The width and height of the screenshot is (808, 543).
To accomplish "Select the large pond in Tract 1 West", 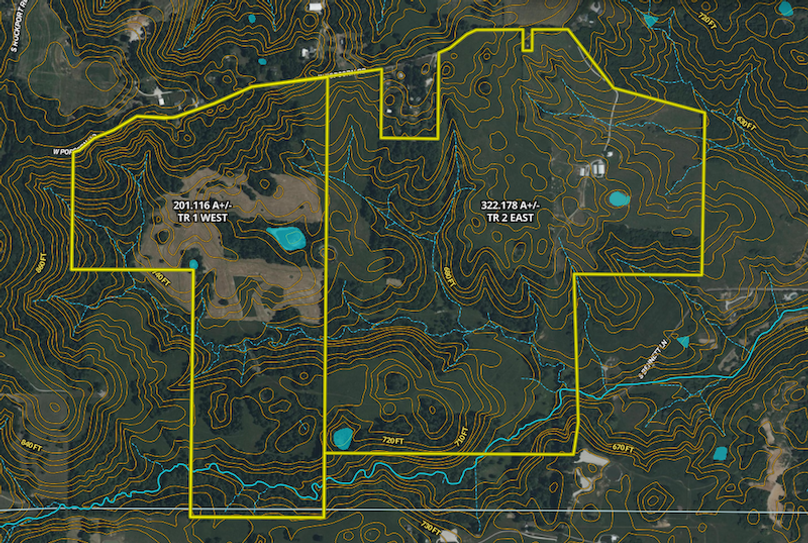I will point(287,238).
